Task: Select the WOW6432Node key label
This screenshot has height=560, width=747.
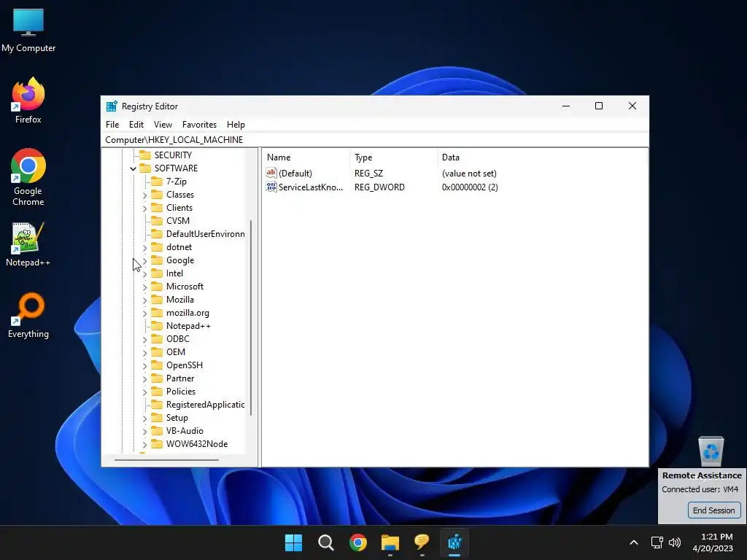Action: tap(197, 444)
